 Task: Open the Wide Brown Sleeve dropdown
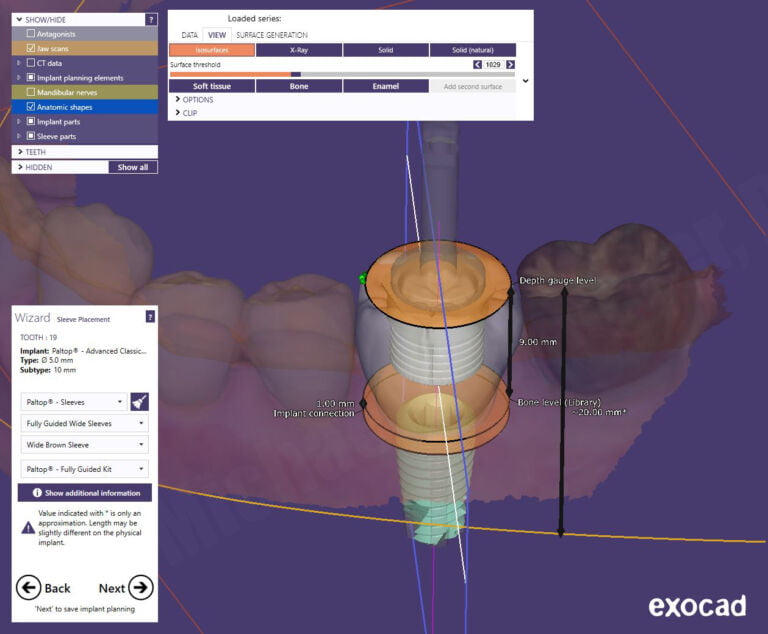point(84,445)
